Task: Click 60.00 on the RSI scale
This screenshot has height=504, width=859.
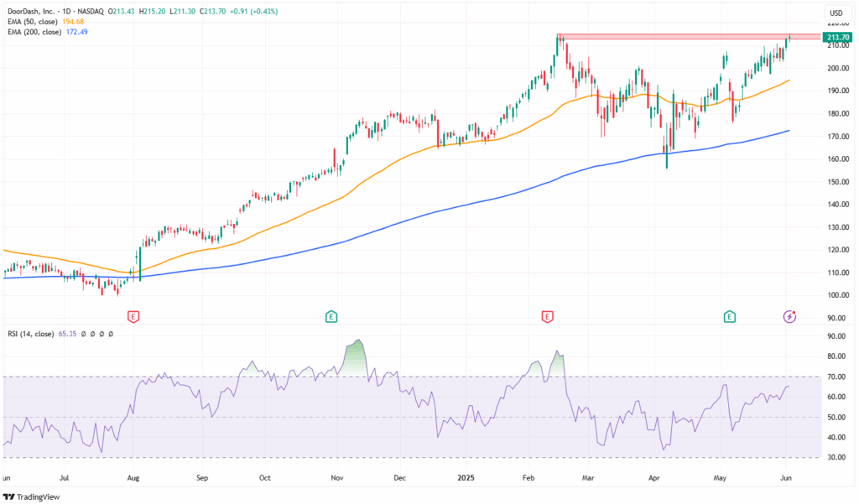Action: coord(837,397)
